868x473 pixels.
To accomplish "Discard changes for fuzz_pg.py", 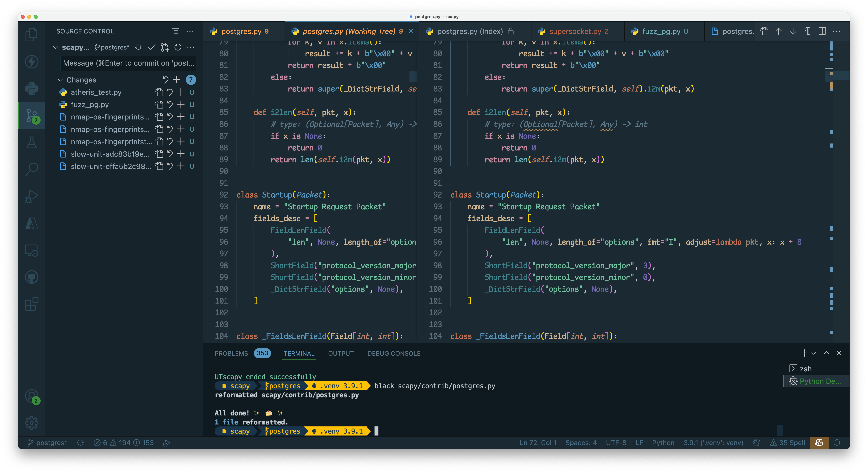I will click(170, 105).
